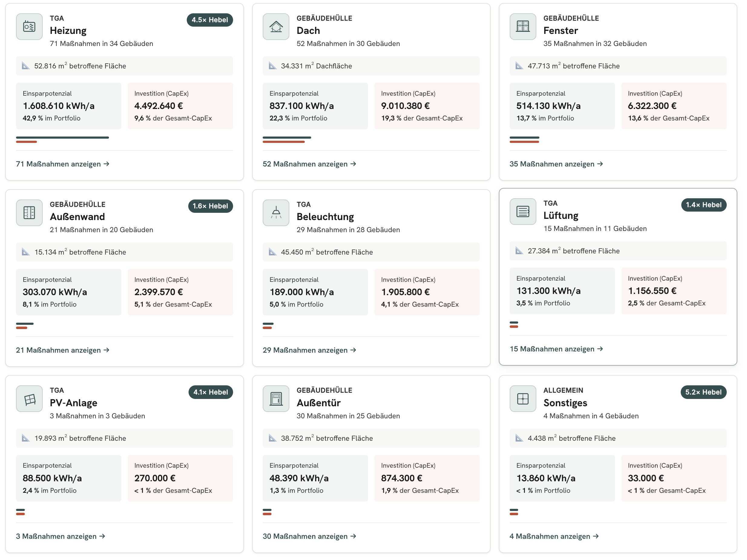The height and width of the screenshot is (560, 747).
Task: Click area ruler icon in Heizung card
Action: (26, 66)
